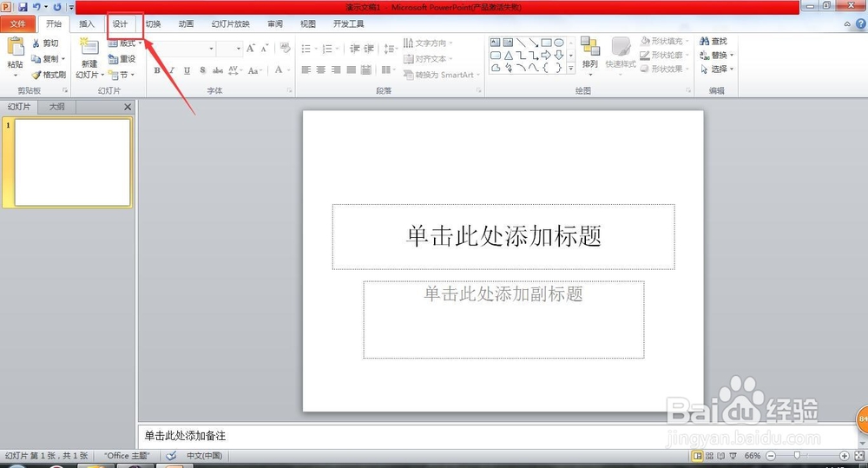Screen dimensions: 868x468
Task: Click zoom in plus button
Action: coord(845,456)
